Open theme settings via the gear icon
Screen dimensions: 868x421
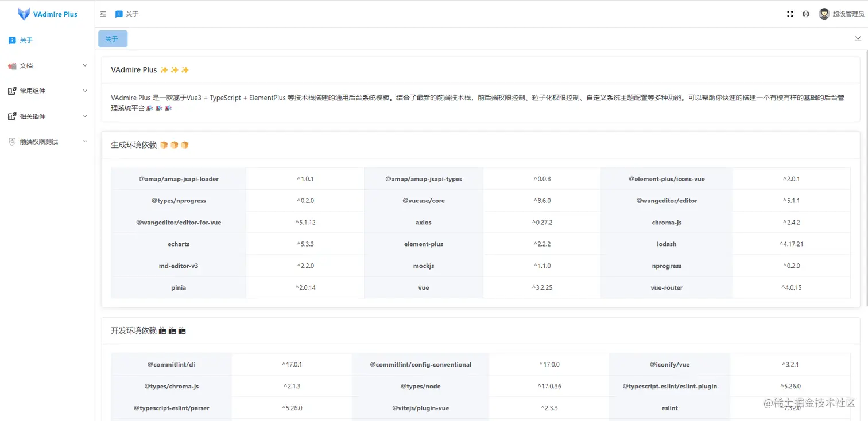point(806,14)
